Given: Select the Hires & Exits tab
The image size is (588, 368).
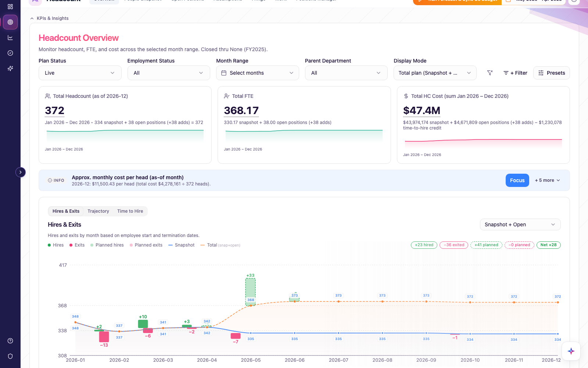Looking at the screenshot, I should point(66,211).
